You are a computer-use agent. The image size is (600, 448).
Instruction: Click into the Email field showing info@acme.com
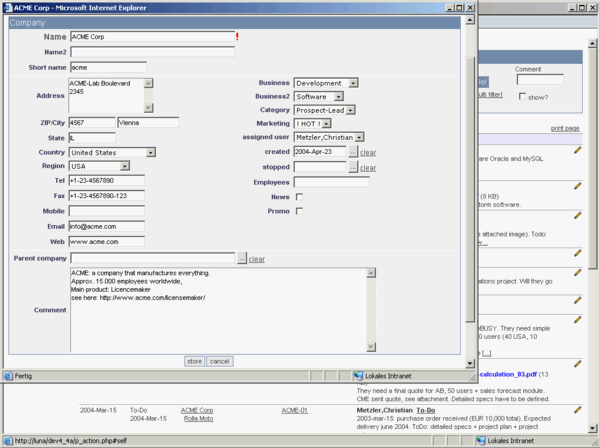point(107,226)
